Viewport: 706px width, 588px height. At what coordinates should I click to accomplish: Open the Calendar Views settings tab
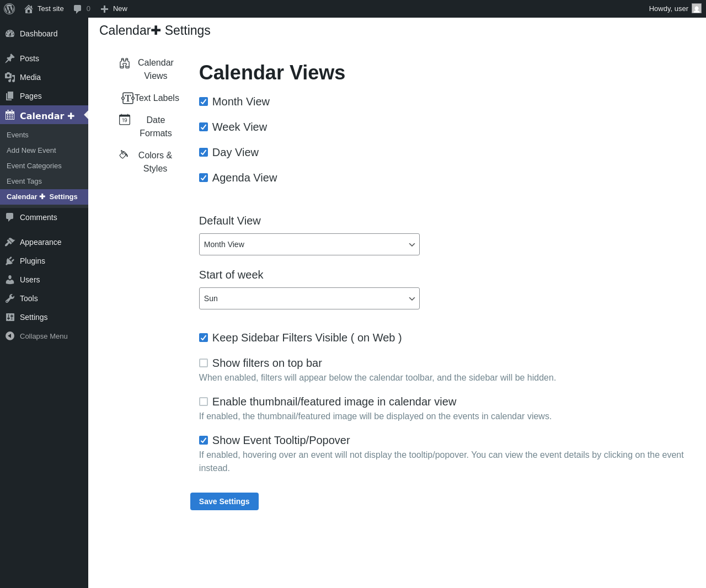[149, 70]
